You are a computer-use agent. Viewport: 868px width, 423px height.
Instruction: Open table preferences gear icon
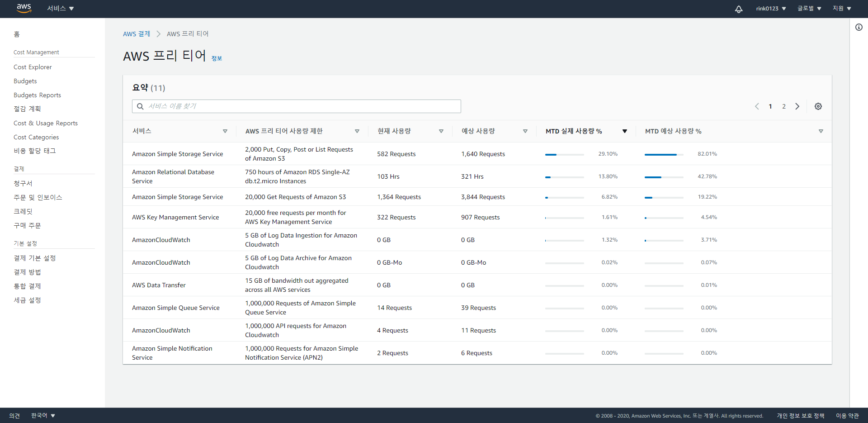tap(818, 106)
